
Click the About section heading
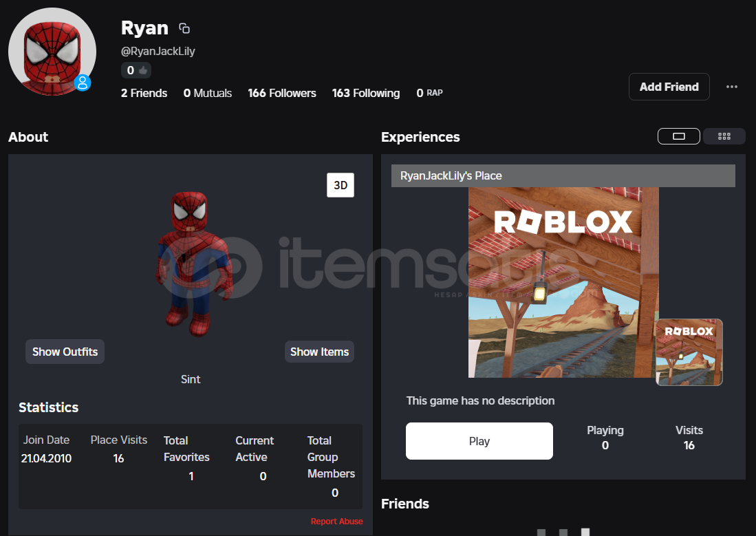point(28,137)
